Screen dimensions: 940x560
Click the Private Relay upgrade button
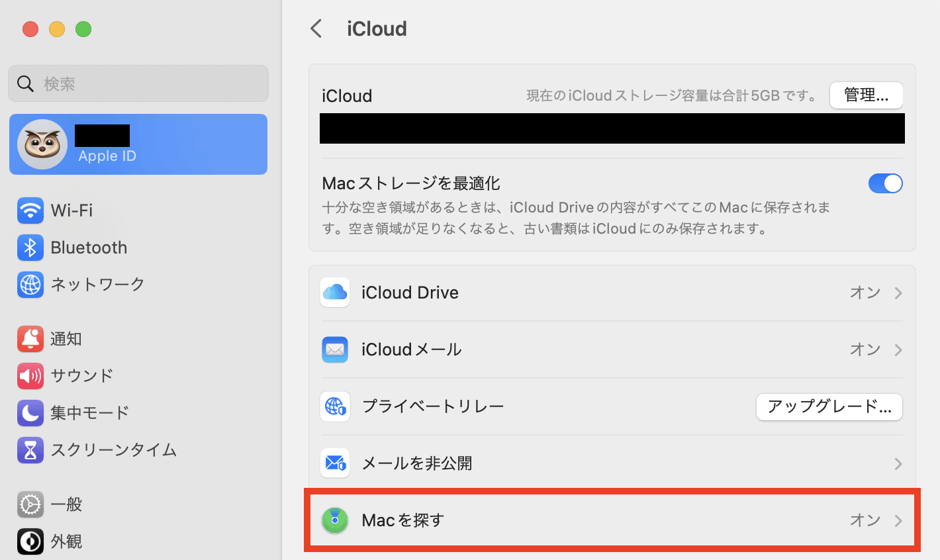click(829, 406)
